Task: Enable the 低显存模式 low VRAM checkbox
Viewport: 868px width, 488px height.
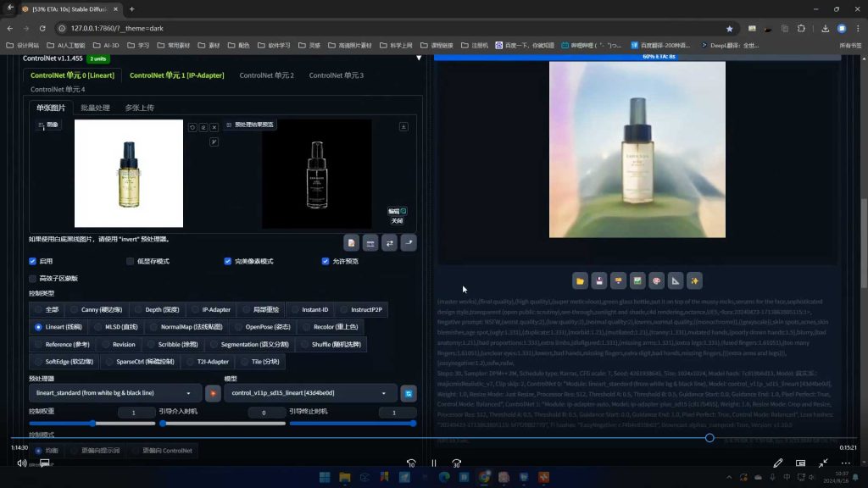Action: coord(131,261)
